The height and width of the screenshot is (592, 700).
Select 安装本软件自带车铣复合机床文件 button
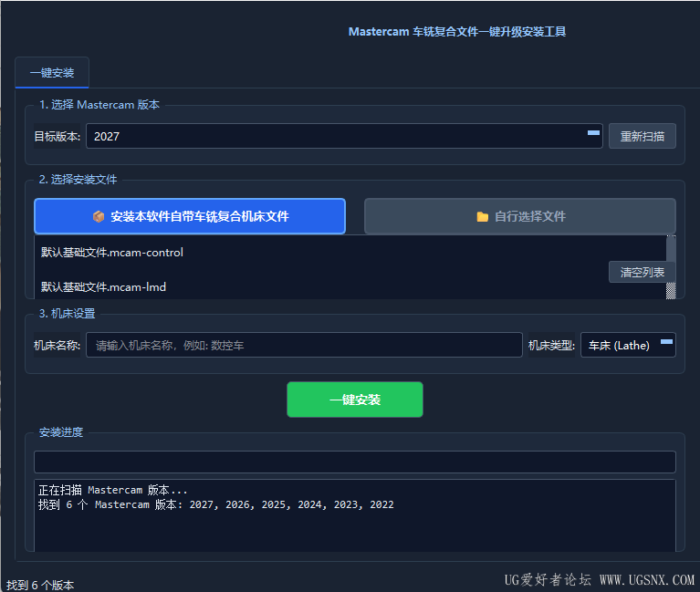pyautogui.click(x=190, y=216)
